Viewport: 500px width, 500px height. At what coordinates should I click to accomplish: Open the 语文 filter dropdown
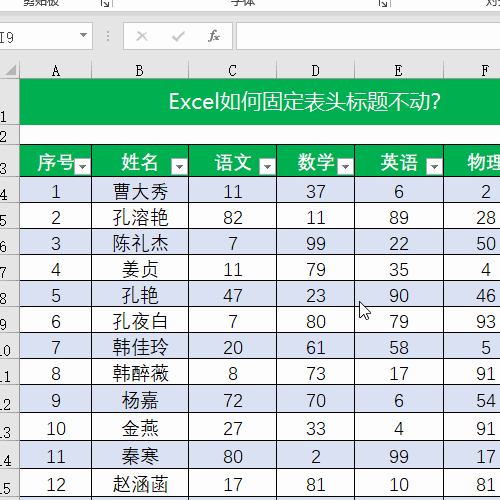pos(267,166)
